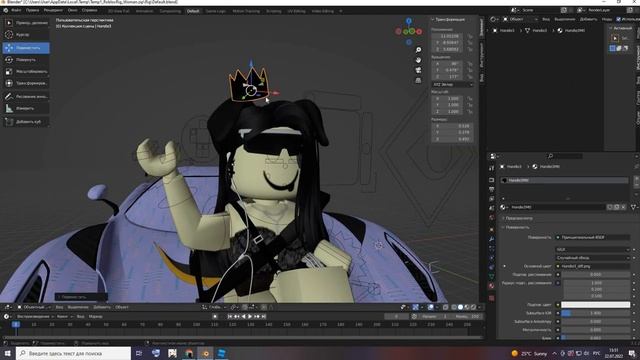Click the red X axis gizmo ball

pyautogui.click(x=419, y=31)
